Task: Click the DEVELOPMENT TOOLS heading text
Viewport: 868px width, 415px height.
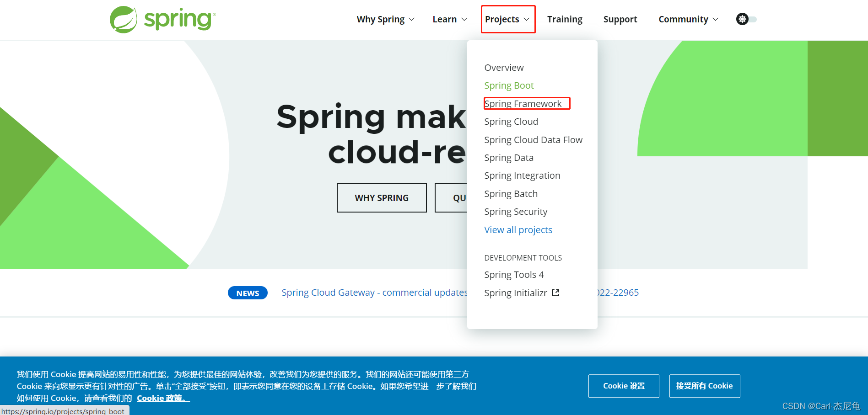Action: (523, 258)
